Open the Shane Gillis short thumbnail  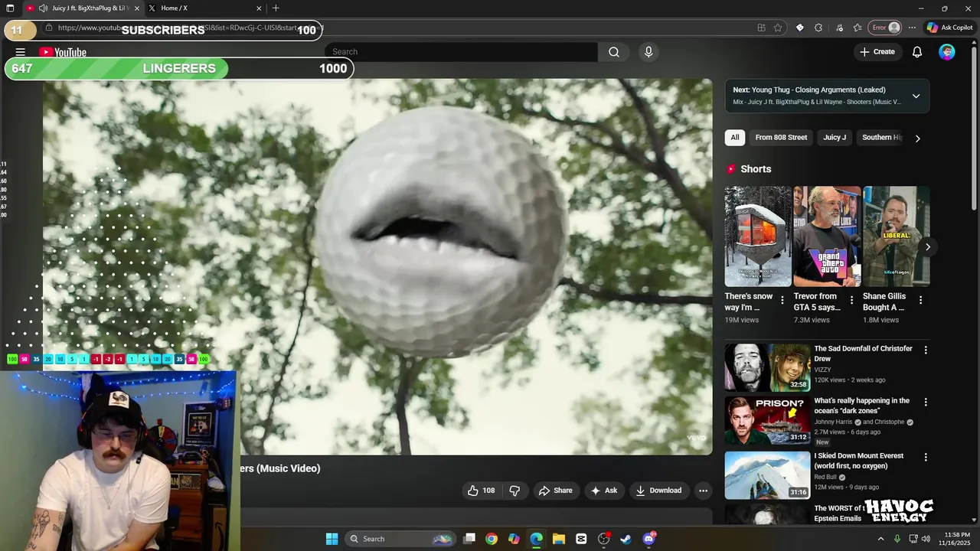tap(896, 236)
